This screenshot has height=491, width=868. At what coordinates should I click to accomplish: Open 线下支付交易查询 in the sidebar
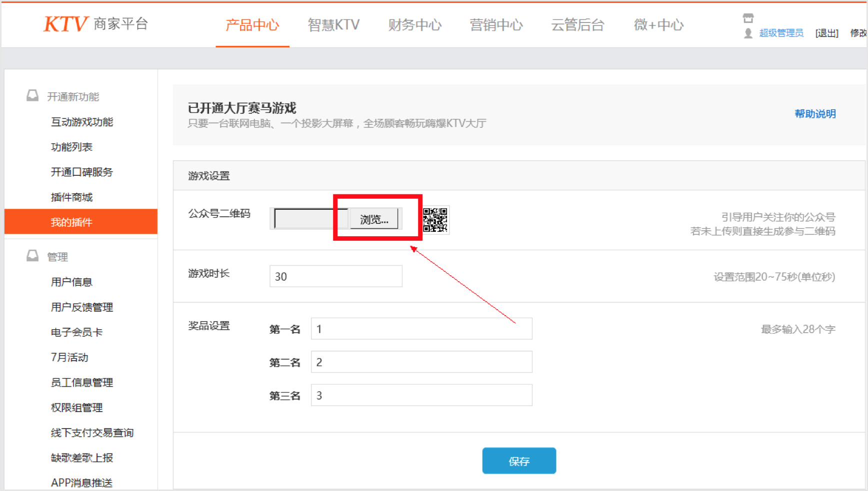92,433
